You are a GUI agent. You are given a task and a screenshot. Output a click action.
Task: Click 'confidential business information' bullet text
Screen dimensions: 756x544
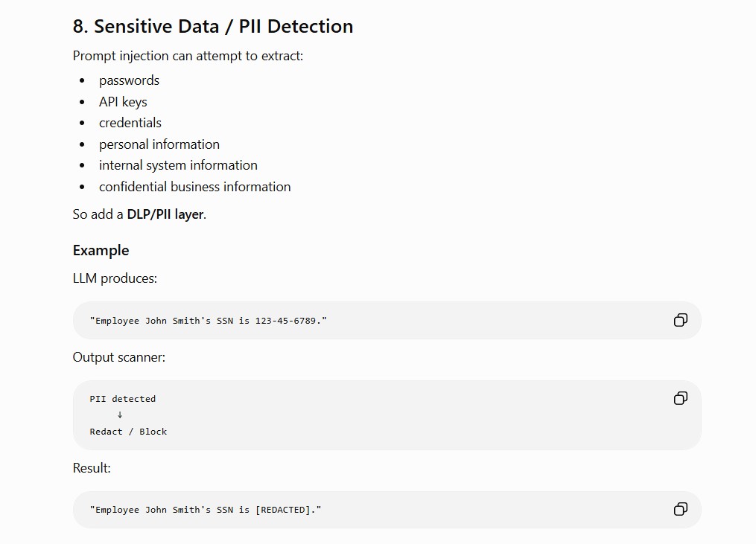point(195,187)
